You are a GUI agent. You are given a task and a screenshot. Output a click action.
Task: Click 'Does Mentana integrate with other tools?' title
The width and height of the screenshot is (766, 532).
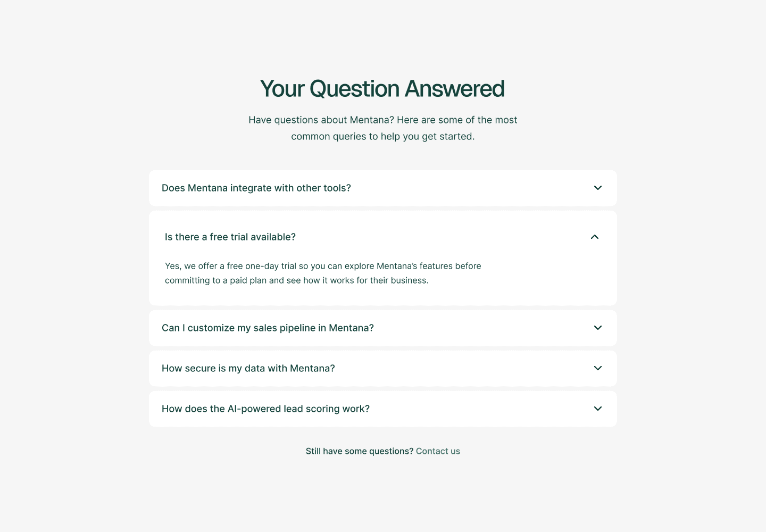click(256, 188)
